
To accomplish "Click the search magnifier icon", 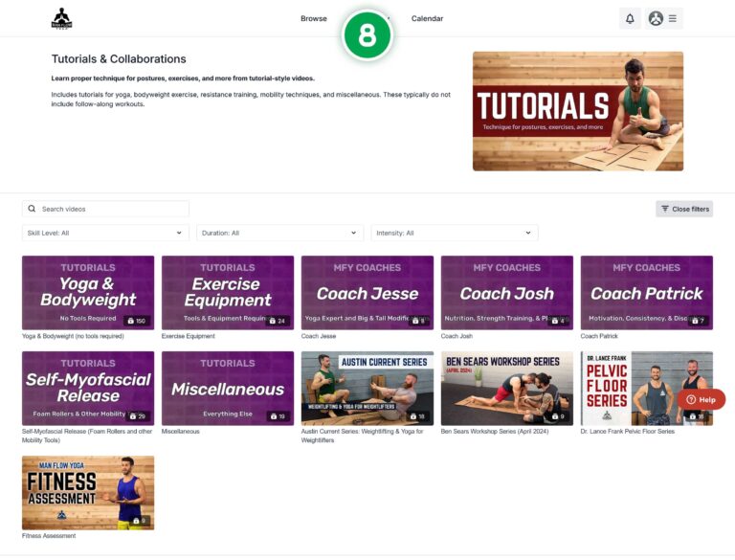I will pyautogui.click(x=32, y=209).
